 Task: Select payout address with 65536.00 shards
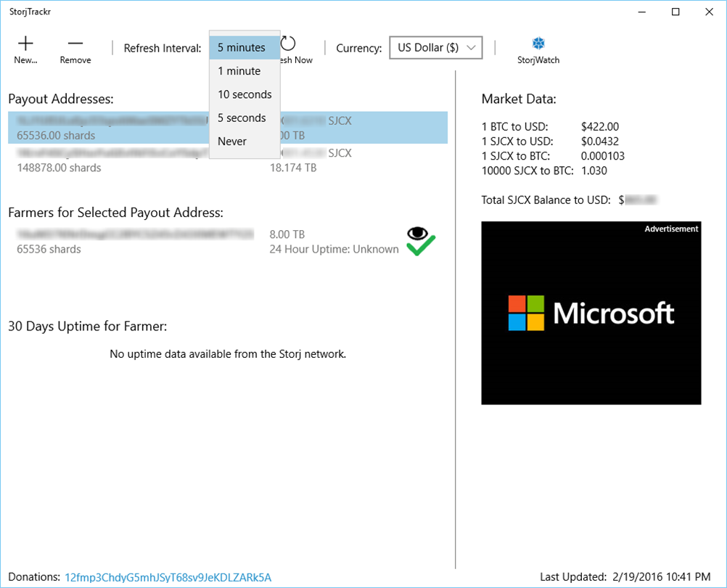pyautogui.click(x=228, y=128)
